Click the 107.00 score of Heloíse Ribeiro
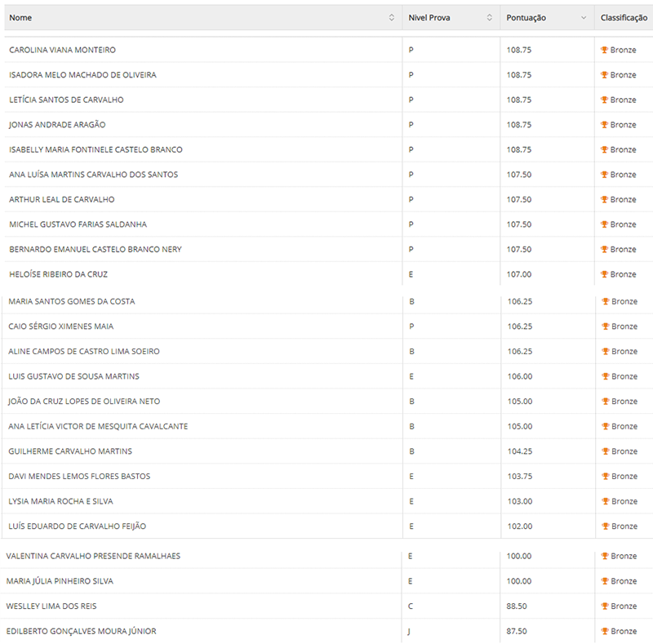Viewport: 653px width, 644px height. (x=519, y=274)
